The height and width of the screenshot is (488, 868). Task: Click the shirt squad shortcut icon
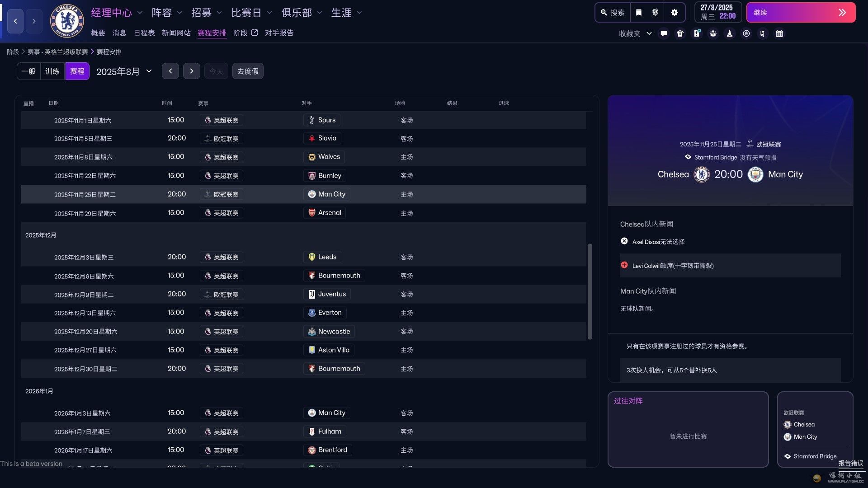tap(680, 33)
